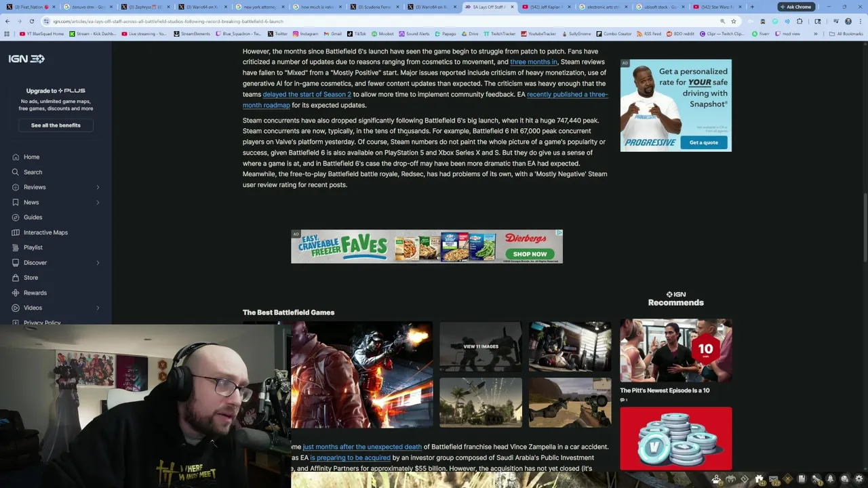This screenshot has height=488, width=868.
Task: Click the gear icon in bottom overlay bar
Action: [859, 479]
